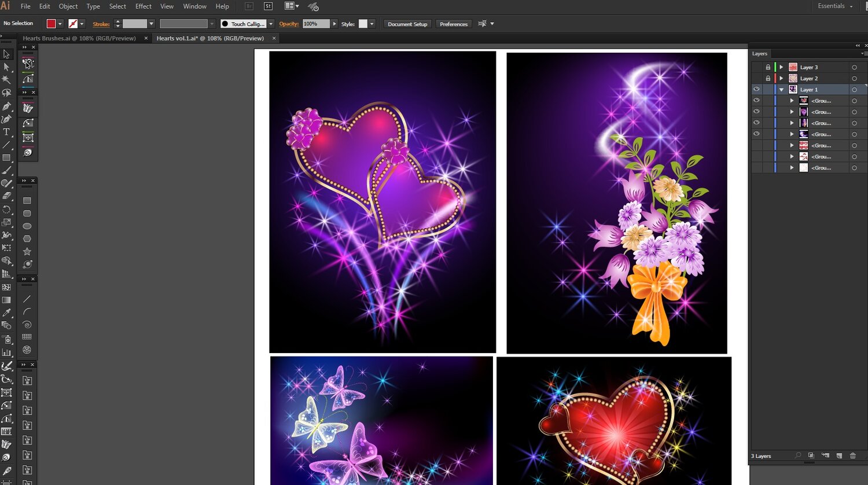
Task: Expand Layer 2 contents
Action: (x=781, y=78)
